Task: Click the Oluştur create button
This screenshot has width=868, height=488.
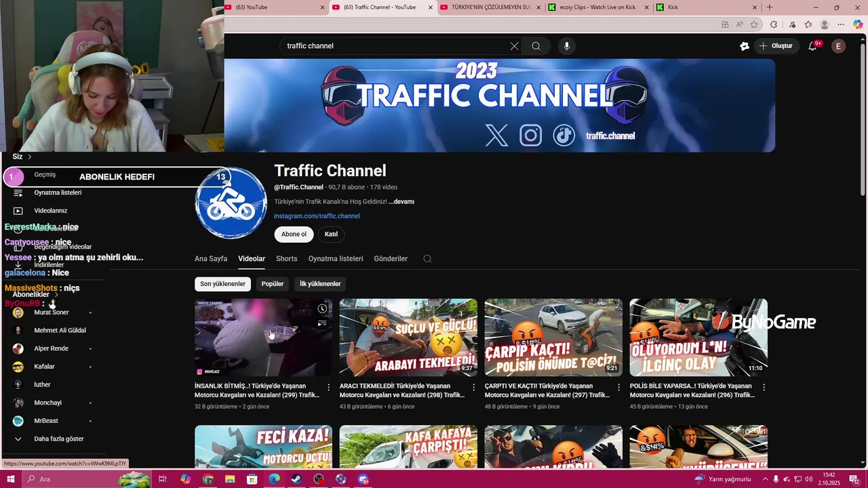Action: [x=776, y=46]
